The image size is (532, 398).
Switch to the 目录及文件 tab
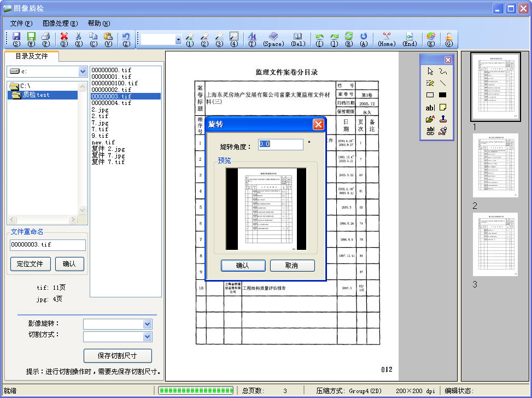[32, 56]
